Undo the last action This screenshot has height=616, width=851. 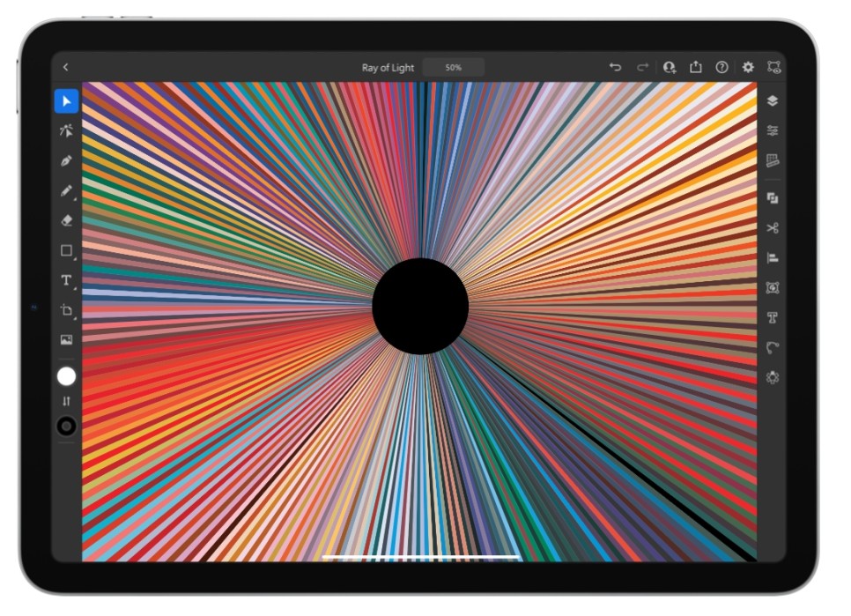click(615, 67)
